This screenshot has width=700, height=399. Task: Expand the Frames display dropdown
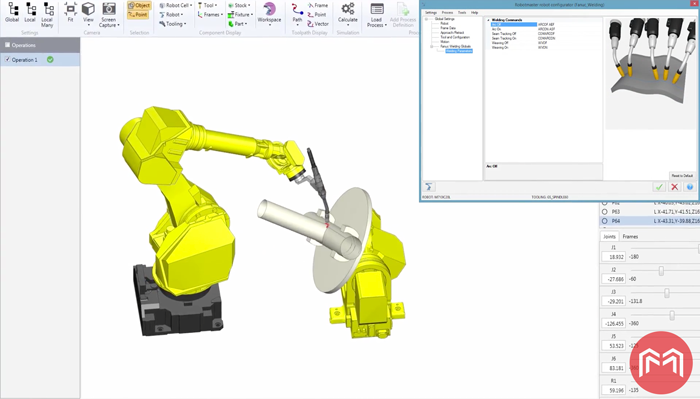point(210,15)
